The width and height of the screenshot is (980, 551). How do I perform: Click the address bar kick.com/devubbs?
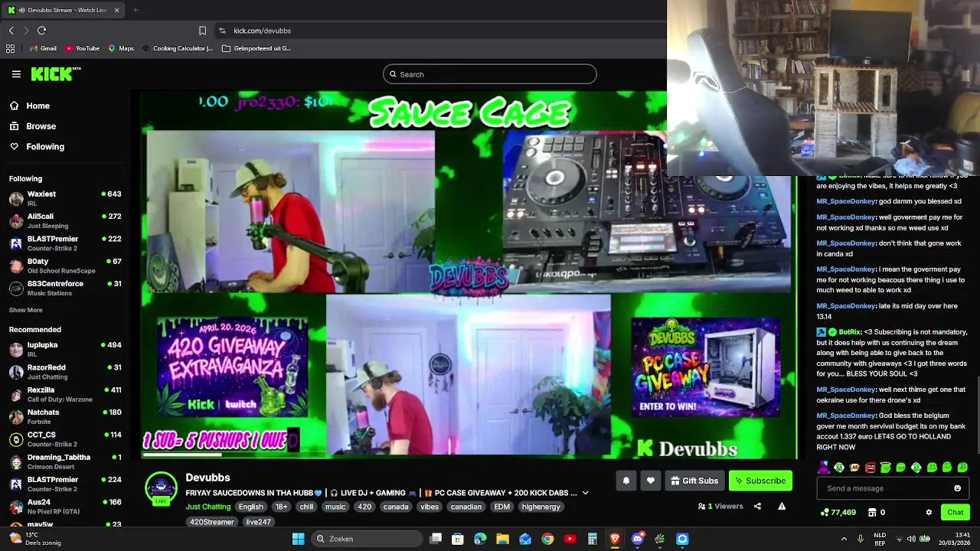(262, 31)
